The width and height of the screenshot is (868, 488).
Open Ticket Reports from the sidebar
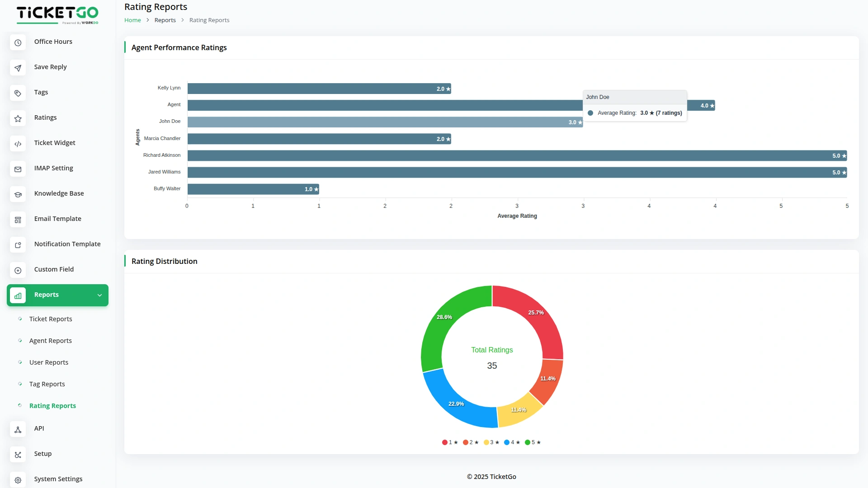pyautogui.click(x=50, y=319)
